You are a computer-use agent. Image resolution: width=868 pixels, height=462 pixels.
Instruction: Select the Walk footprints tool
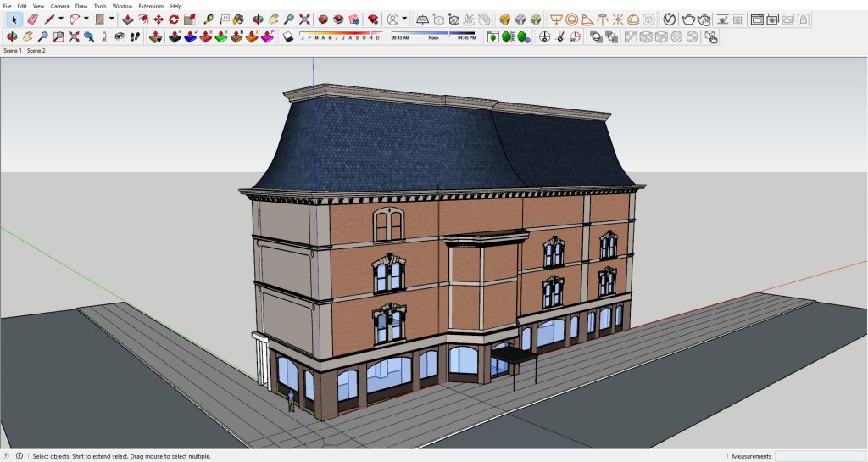[135, 36]
